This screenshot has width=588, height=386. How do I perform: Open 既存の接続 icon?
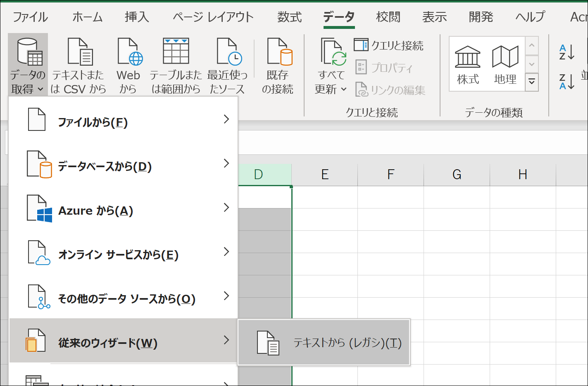(x=280, y=52)
